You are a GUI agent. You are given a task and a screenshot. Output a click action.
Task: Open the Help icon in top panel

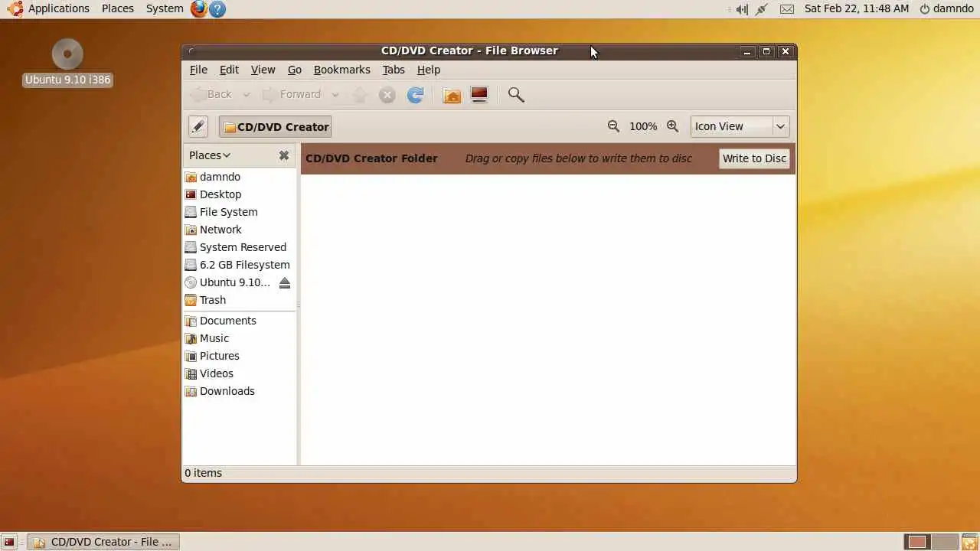[217, 9]
